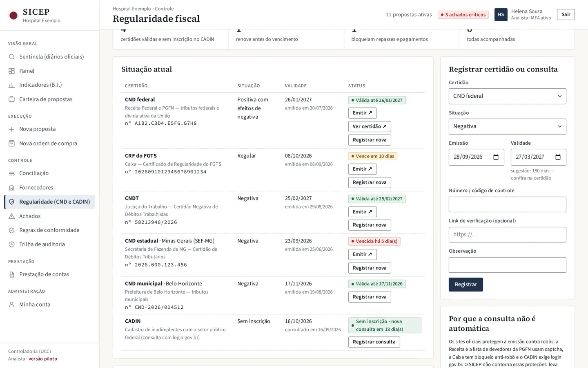Image resolution: width=588 pixels, height=368 pixels.
Task: Click the Sair logout button
Action: (566, 15)
